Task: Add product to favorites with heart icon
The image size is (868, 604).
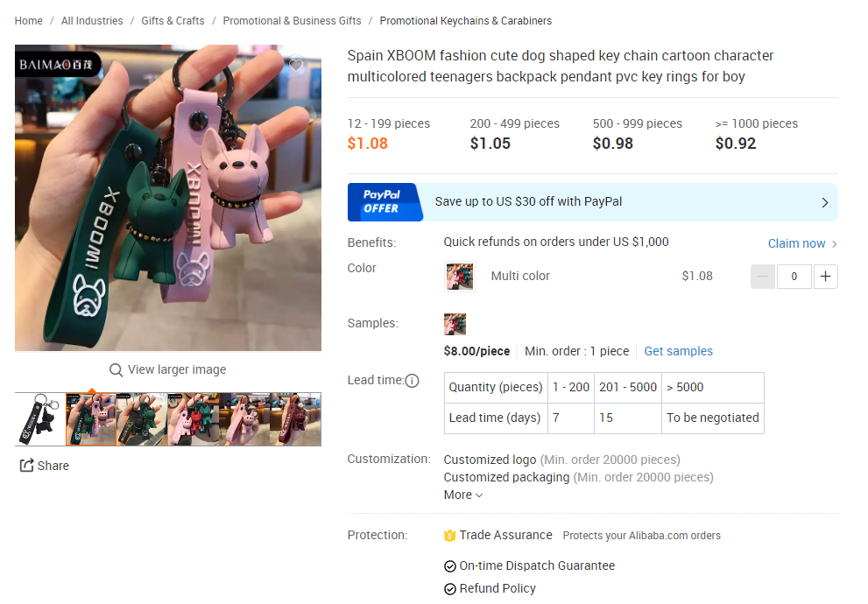Action: click(297, 67)
